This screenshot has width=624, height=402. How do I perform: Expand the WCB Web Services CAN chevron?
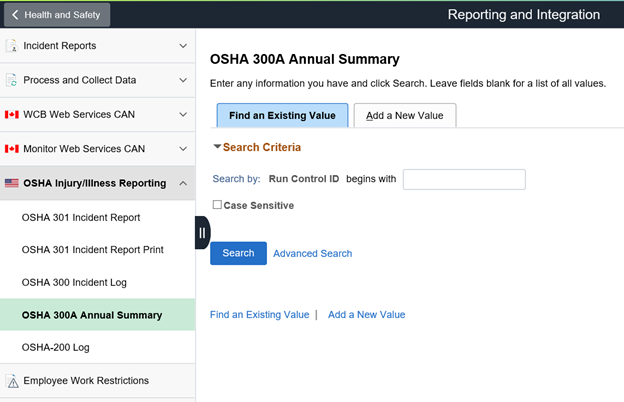tap(182, 115)
